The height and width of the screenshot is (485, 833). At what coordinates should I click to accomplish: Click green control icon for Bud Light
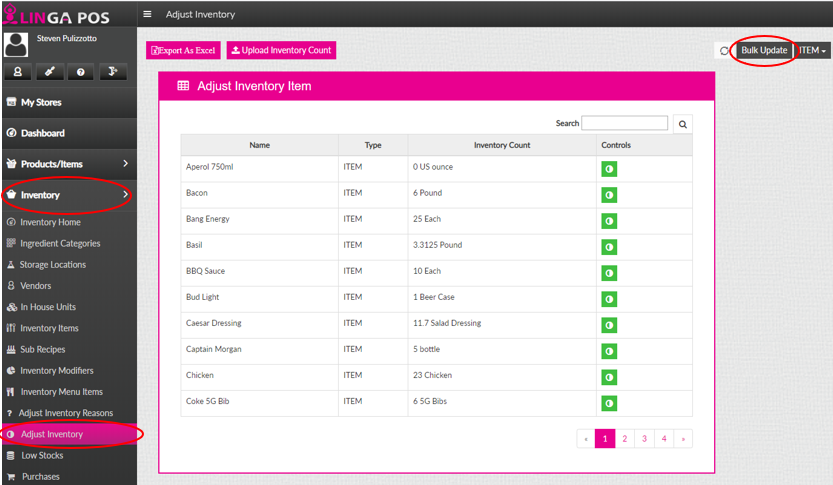coord(609,299)
